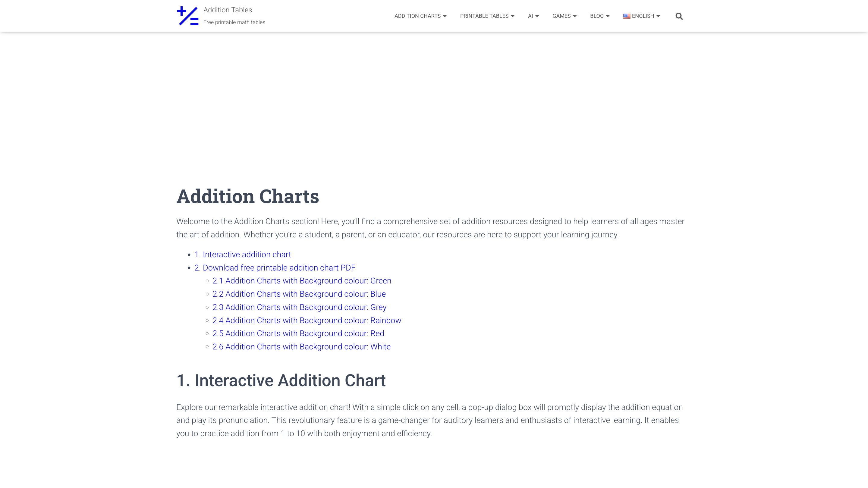Click the Free printable math tables tagline

[234, 22]
